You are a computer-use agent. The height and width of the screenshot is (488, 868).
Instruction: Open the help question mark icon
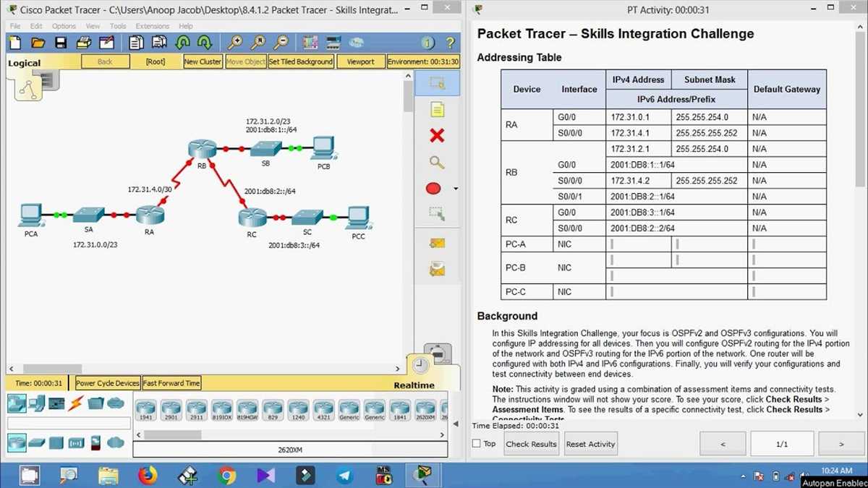tap(450, 43)
